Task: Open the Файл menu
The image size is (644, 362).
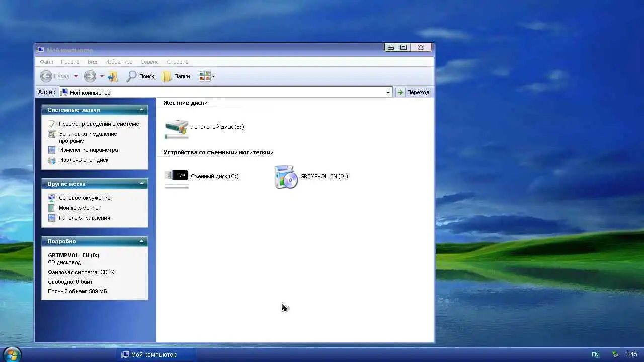Action: click(x=46, y=62)
